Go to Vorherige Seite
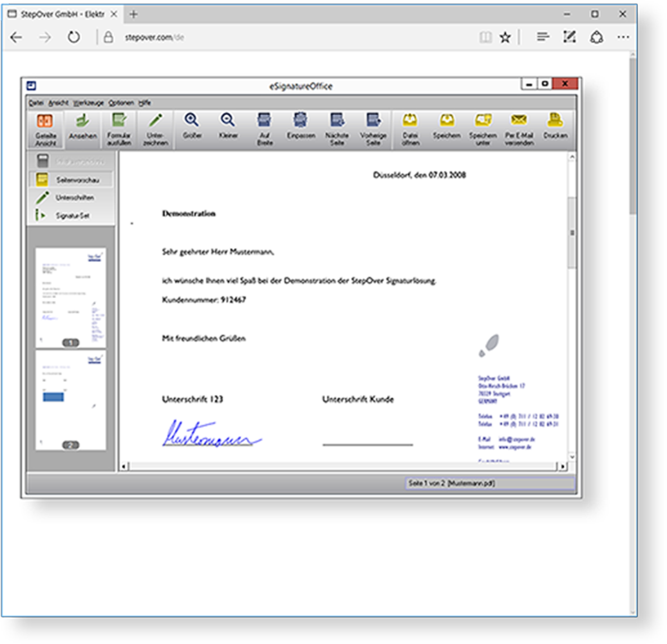 [373, 130]
